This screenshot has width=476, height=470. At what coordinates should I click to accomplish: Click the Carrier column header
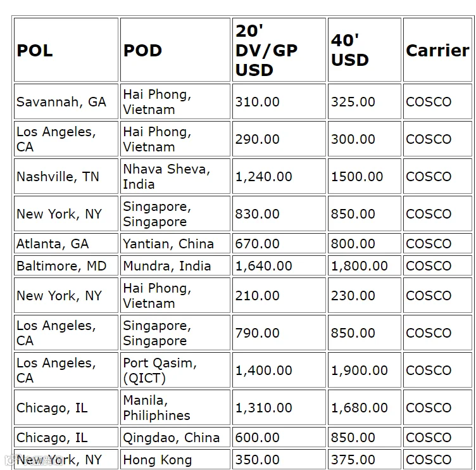pyautogui.click(x=437, y=50)
